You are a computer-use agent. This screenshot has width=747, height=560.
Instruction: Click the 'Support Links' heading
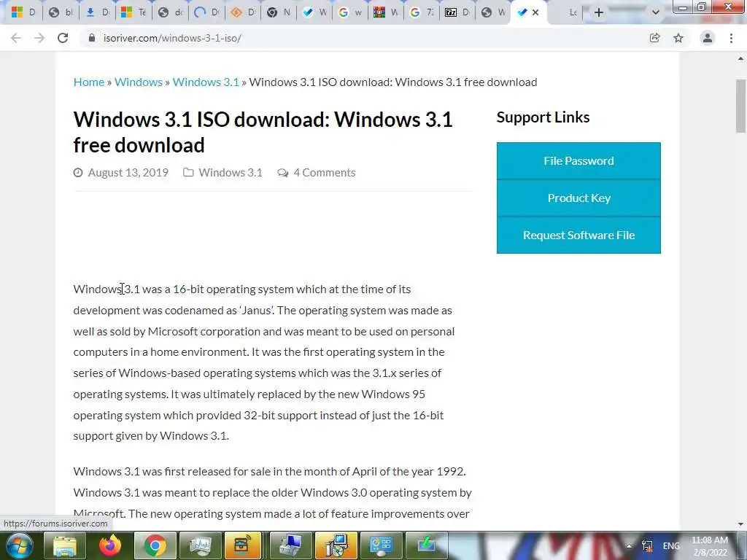[543, 117]
